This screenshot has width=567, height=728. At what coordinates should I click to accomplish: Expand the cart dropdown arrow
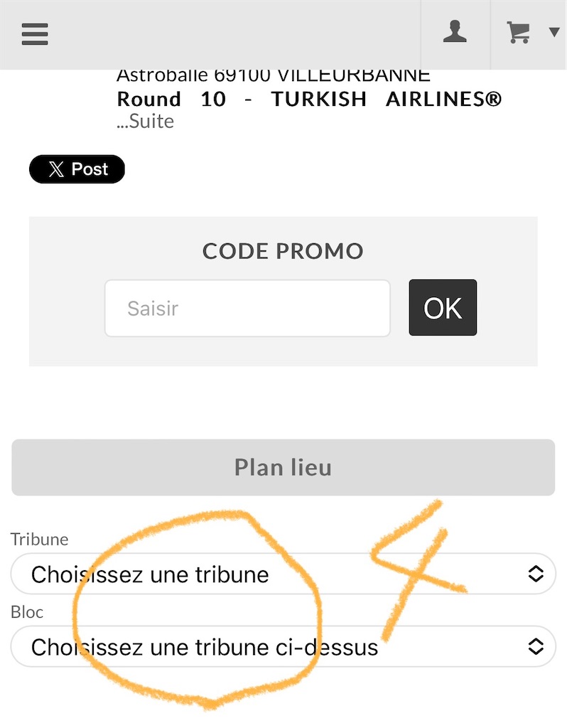(554, 32)
